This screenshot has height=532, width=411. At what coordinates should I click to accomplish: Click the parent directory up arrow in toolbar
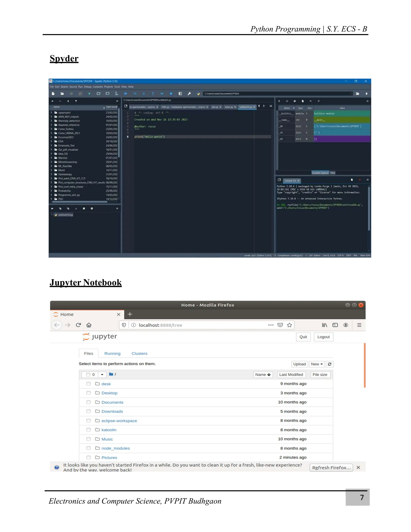366,94
